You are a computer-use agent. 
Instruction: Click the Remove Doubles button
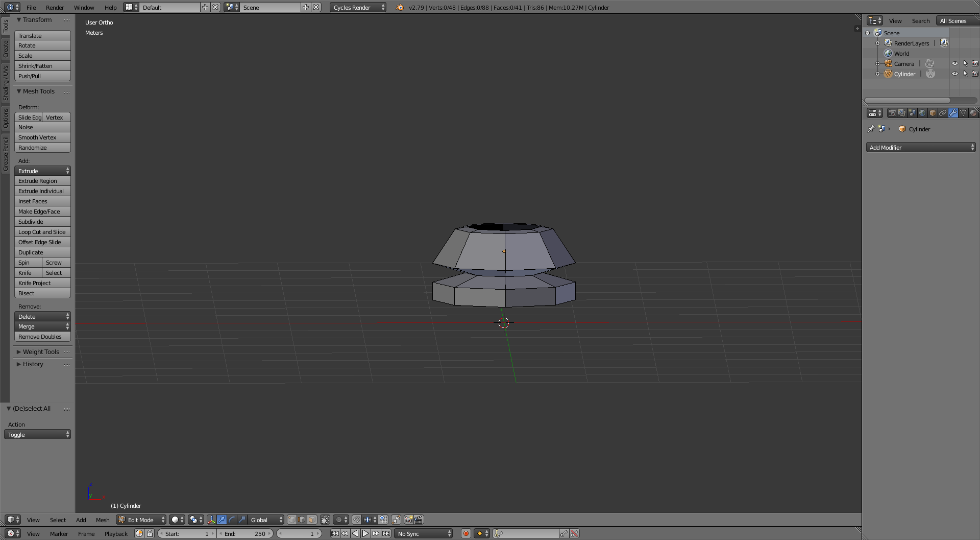pyautogui.click(x=42, y=337)
